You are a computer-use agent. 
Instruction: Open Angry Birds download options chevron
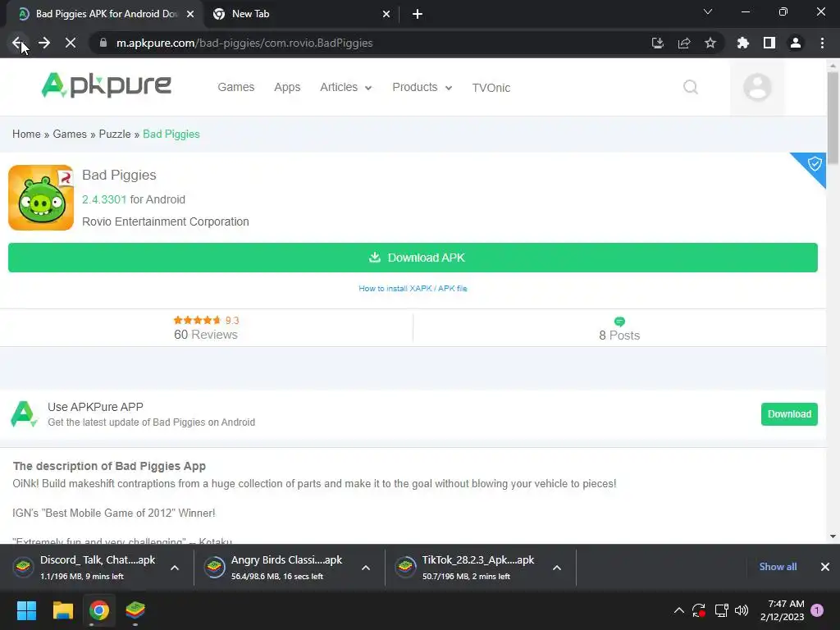[x=366, y=568]
